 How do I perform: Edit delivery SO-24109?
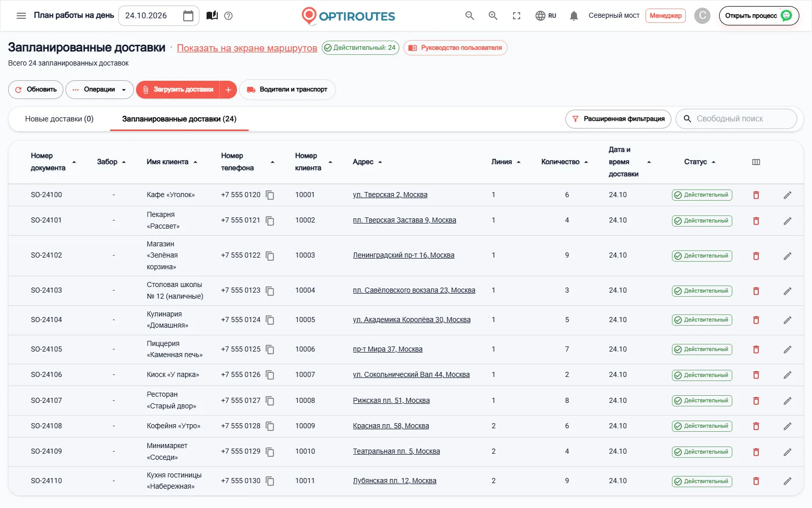coord(788,452)
